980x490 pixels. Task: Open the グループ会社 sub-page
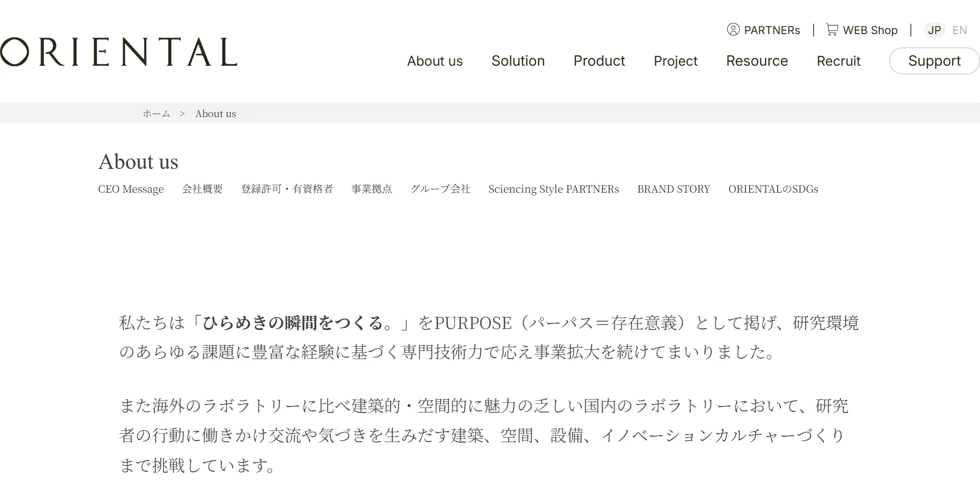point(441,189)
